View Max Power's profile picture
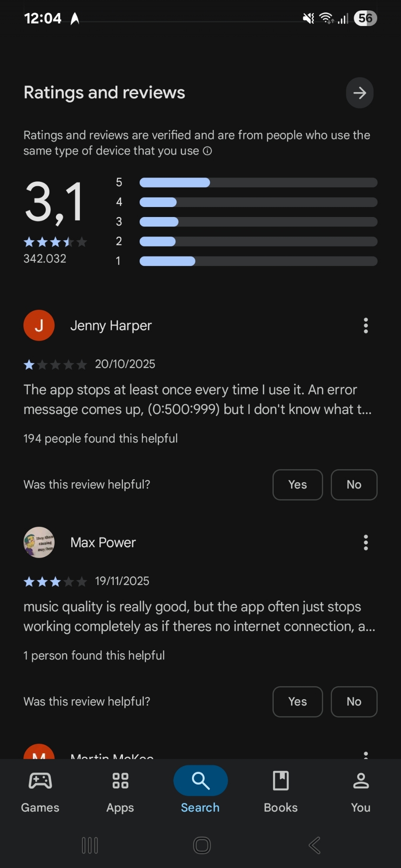The height and width of the screenshot is (868, 401). point(39,542)
